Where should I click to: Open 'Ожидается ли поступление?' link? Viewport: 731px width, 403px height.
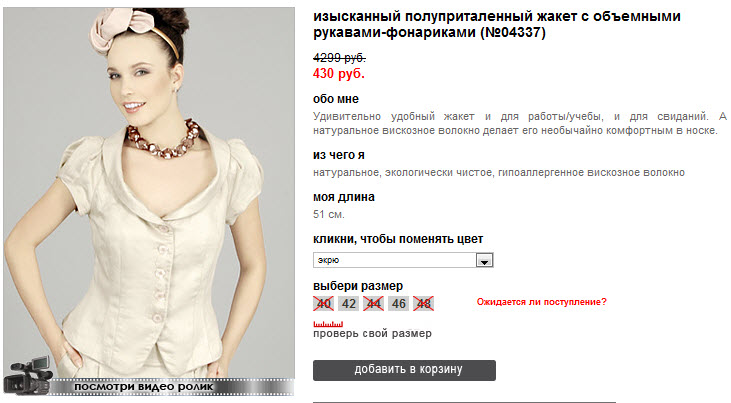pos(542,302)
